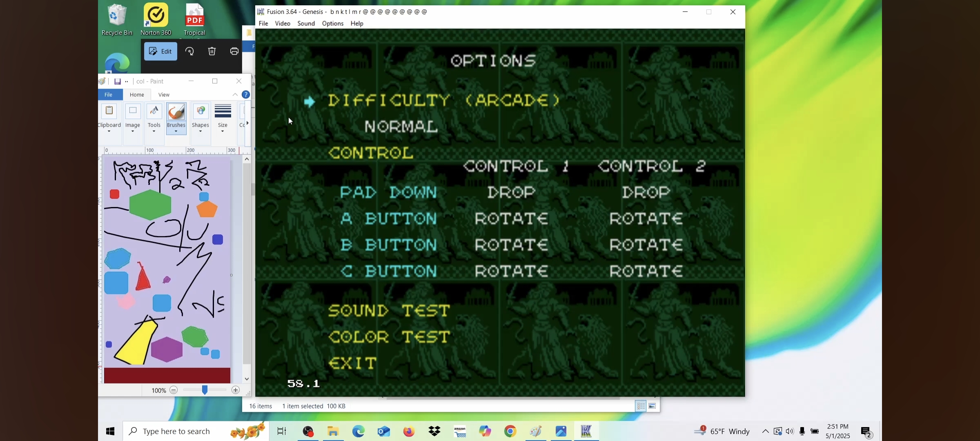Collapse the Paint ribbon with the chevron

tap(235, 95)
